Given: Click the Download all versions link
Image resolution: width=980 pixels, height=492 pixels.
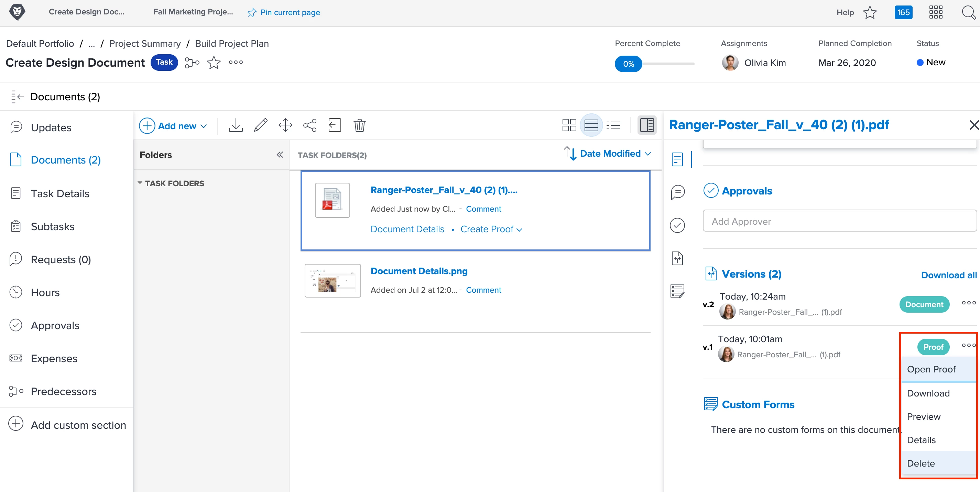Looking at the screenshot, I should point(948,275).
